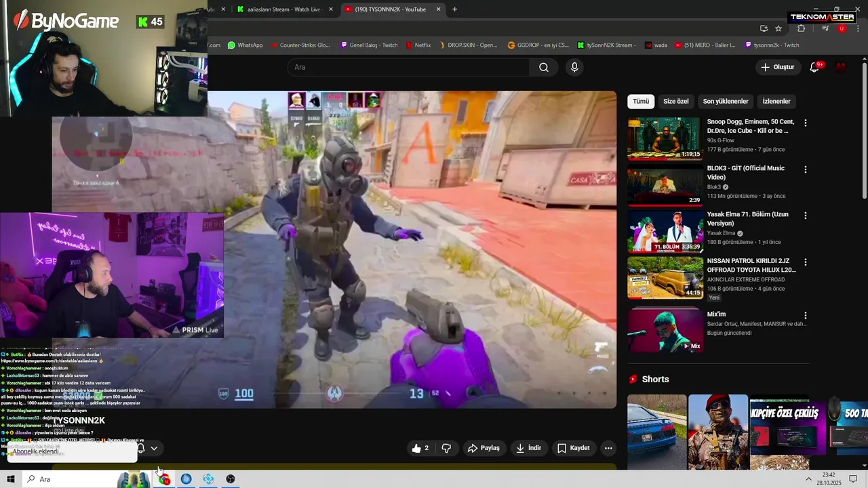The image size is (868, 488).
Task: Open options menu for BLOK3 - GİT
Action: click(806, 169)
